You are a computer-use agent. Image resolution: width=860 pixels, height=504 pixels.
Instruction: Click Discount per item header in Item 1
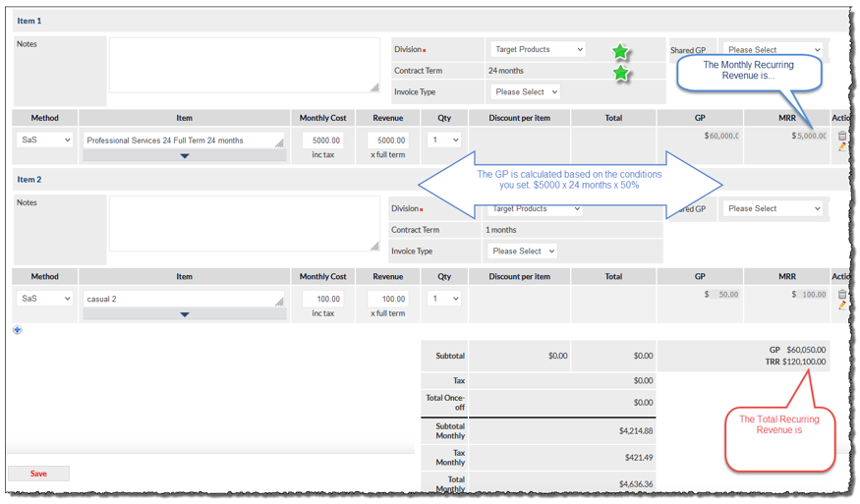pyautogui.click(x=519, y=118)
